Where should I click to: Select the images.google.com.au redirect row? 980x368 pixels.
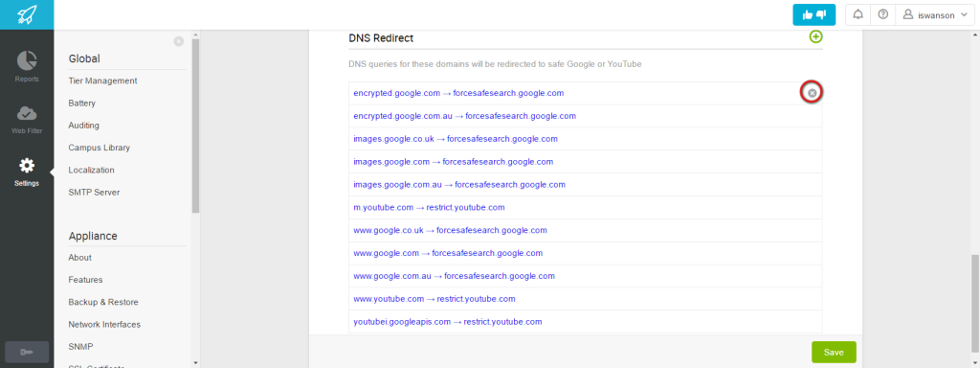[585, 185]
